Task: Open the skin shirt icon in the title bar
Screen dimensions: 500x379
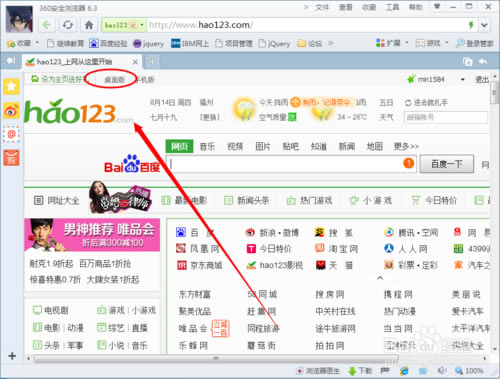Action: (437, 6)
